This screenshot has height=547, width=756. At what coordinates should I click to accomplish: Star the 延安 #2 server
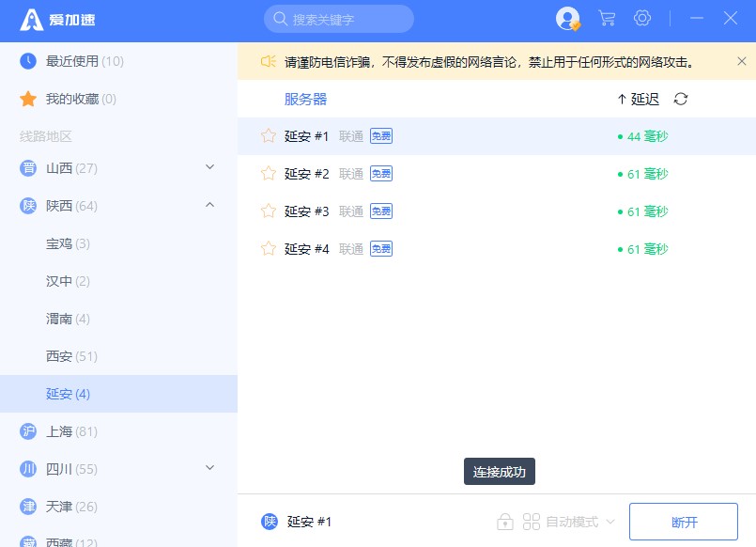pos(269,174)
